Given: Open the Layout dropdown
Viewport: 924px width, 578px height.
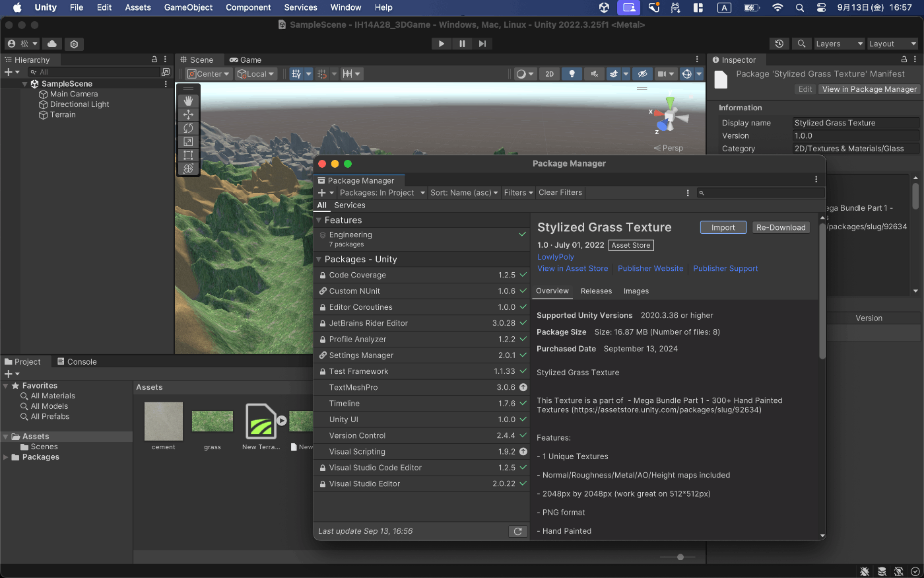Looking at the screenshot, I should coord(892,44).
